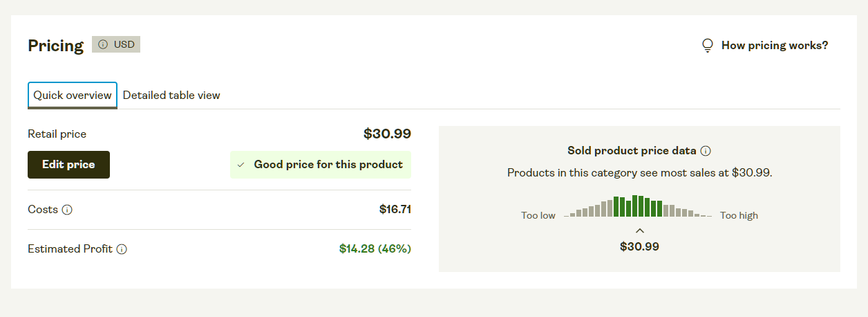Click the caret marker above the $30.99 chart label
Image resolution: width=868 pixels, height=317 pixels.
coord(639,230)
